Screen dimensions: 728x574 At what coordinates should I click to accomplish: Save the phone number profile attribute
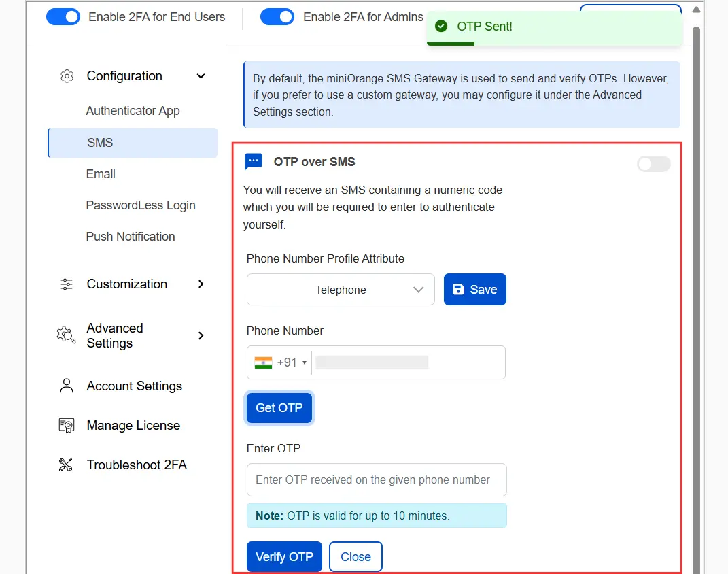coord(475,289)
